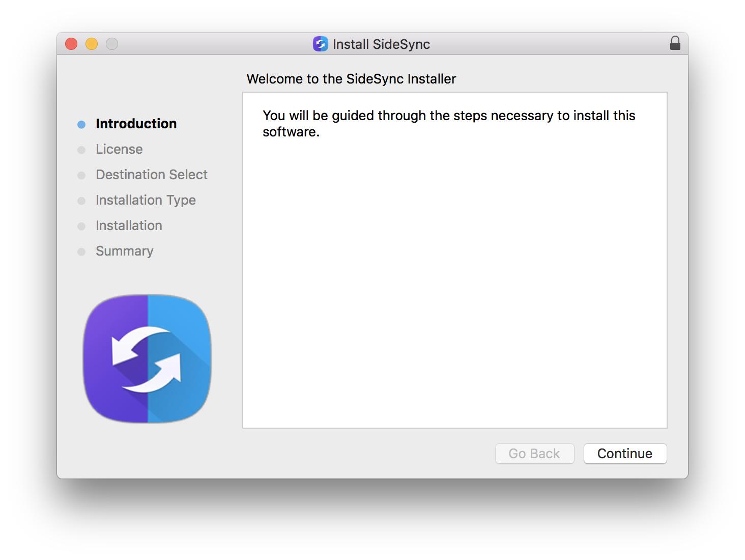Click the grey bullet beside License

pos(81,150)
